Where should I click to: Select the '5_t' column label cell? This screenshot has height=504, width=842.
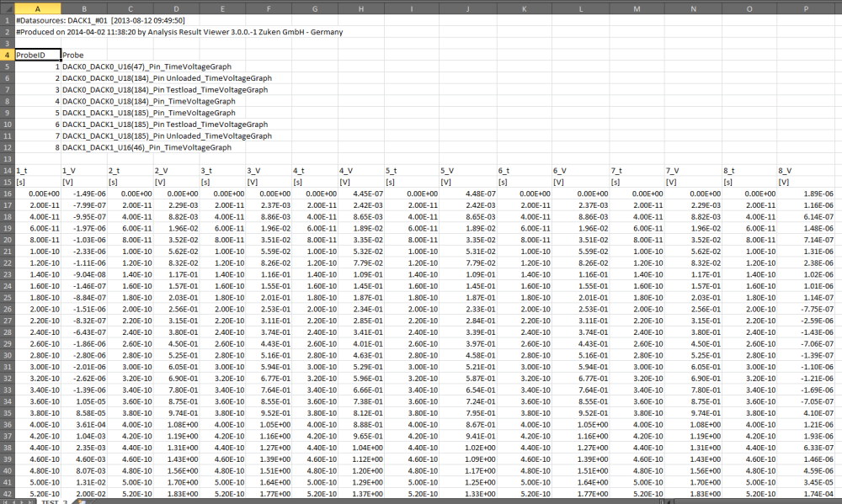[412, 171]
